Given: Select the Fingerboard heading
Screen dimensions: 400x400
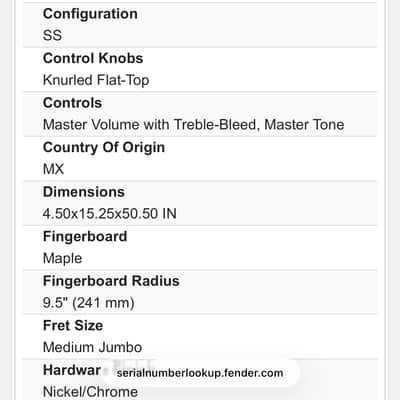Looking at the screenshot, I should [x=85, y=237].
